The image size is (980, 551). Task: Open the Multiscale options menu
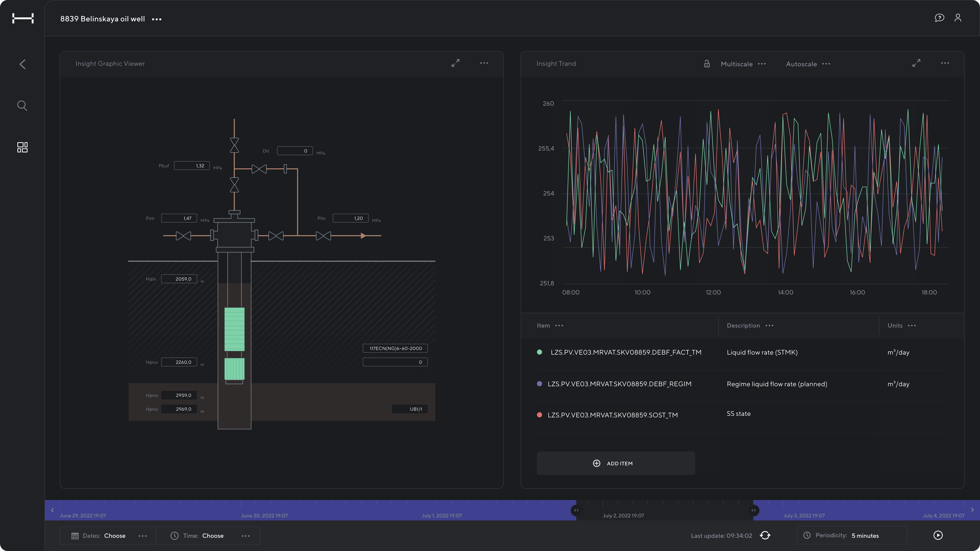click(x=762, y=64)
